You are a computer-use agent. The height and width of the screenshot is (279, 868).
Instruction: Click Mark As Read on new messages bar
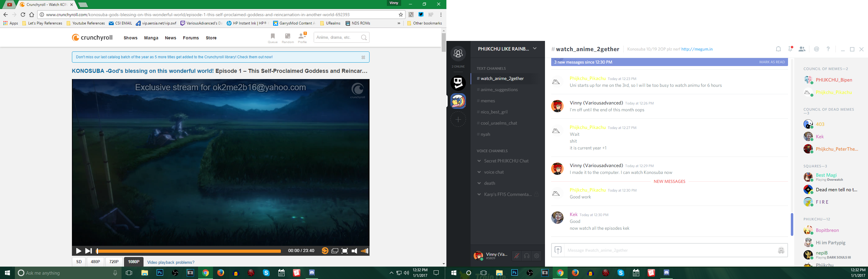772,62
